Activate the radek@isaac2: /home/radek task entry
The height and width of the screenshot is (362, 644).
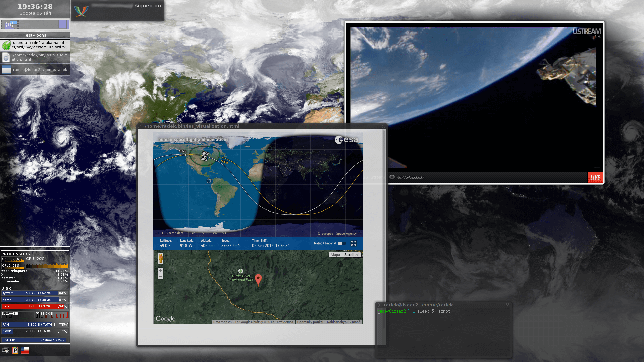[35, 70]
